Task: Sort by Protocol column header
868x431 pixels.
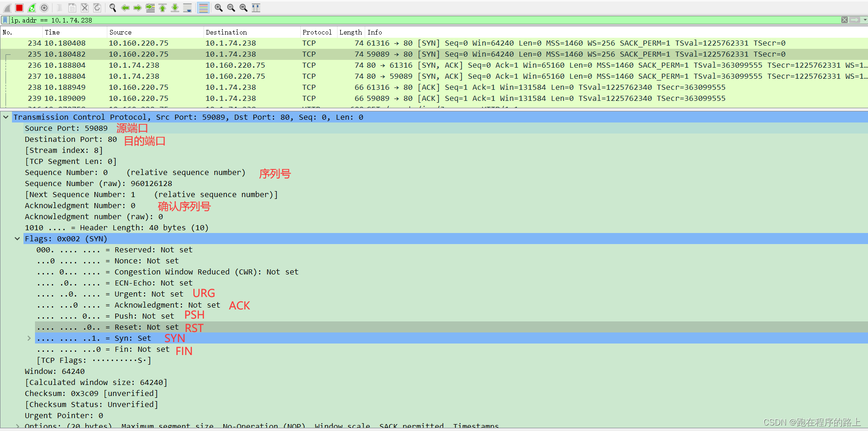Action: click(x=319, y=32)
